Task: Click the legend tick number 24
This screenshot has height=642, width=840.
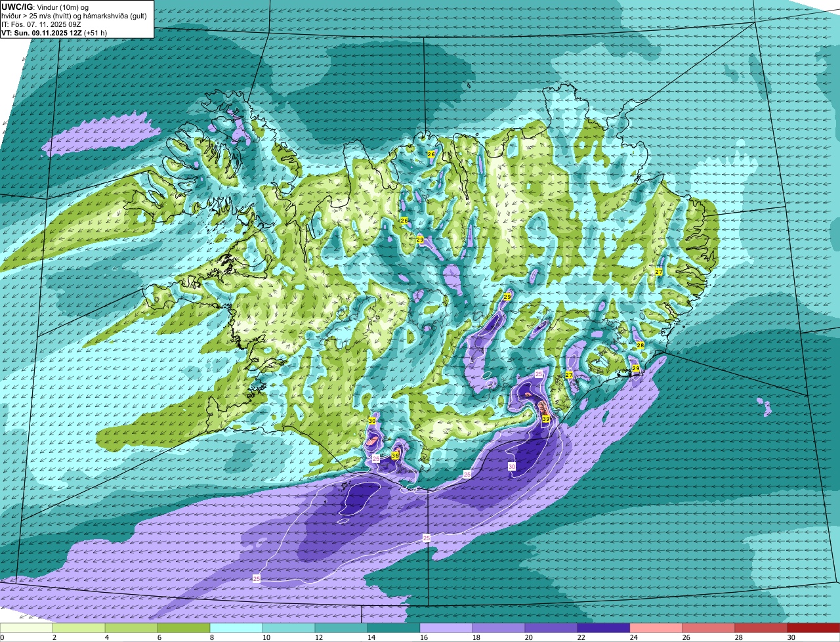Action: tap(633, 637)
